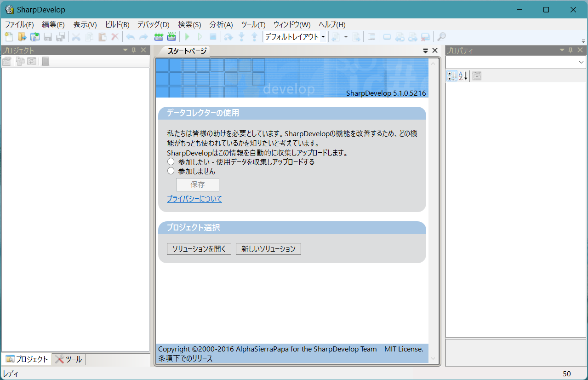This screenshot has height=380, width=588.
Task: Open the プライバシーについて link
Action: pyautogui.click(x=194, y=199)
